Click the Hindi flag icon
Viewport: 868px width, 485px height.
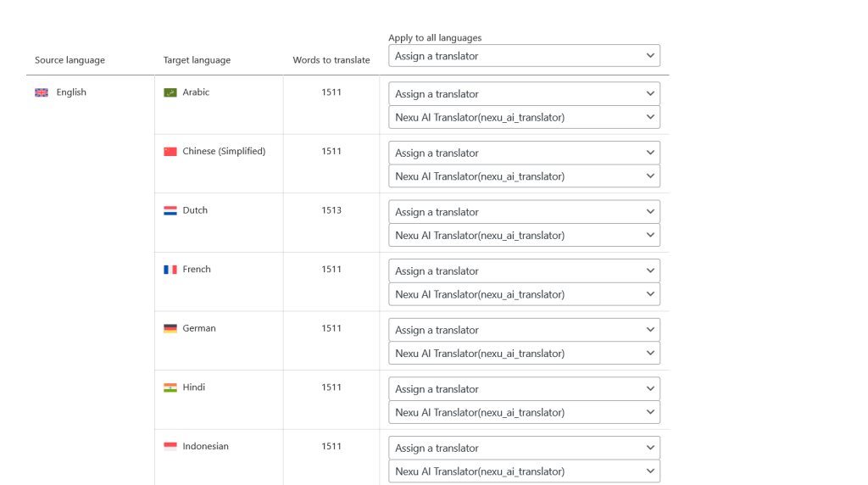[x=170, y=387]
